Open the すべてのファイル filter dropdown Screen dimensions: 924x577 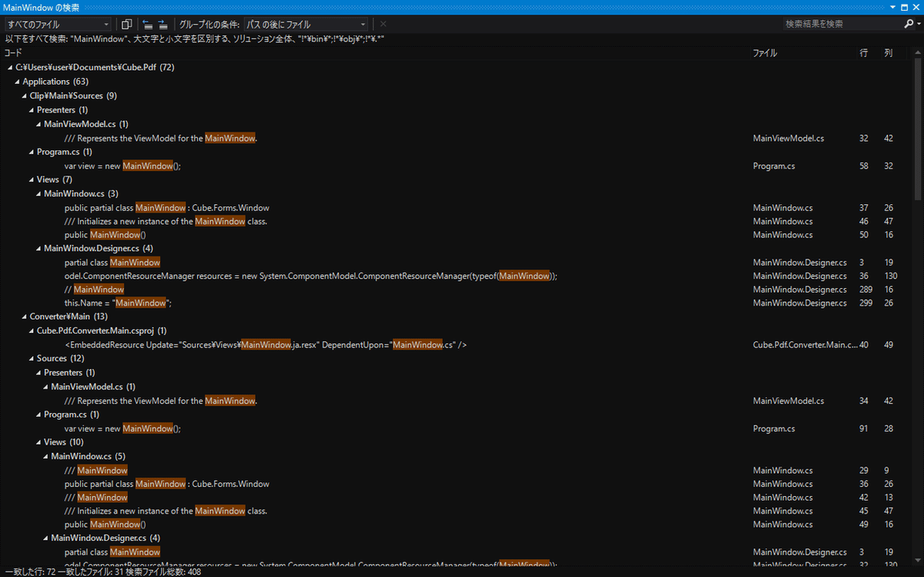[x=58, y=24]
